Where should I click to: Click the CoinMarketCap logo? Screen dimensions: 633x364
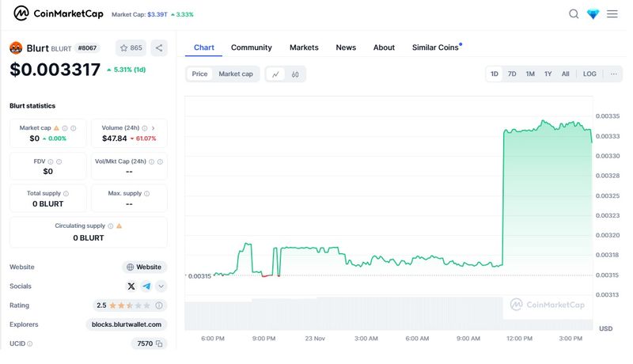[59, 13]
